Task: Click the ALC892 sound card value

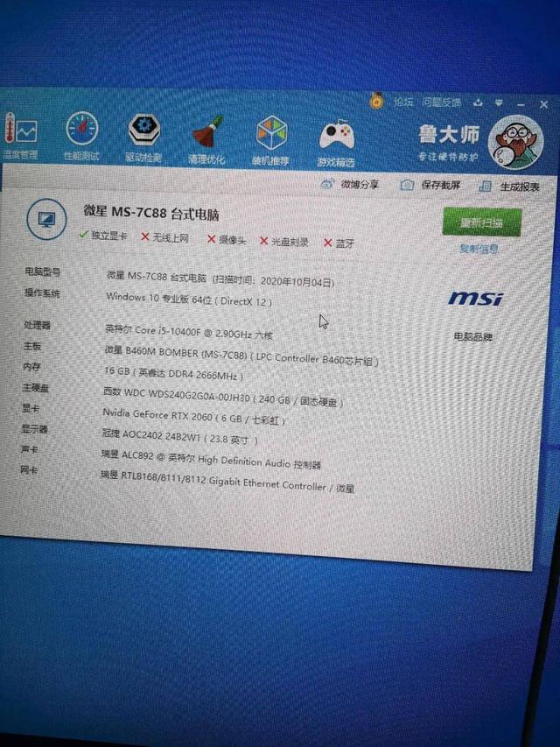Action: pos(211,459)
